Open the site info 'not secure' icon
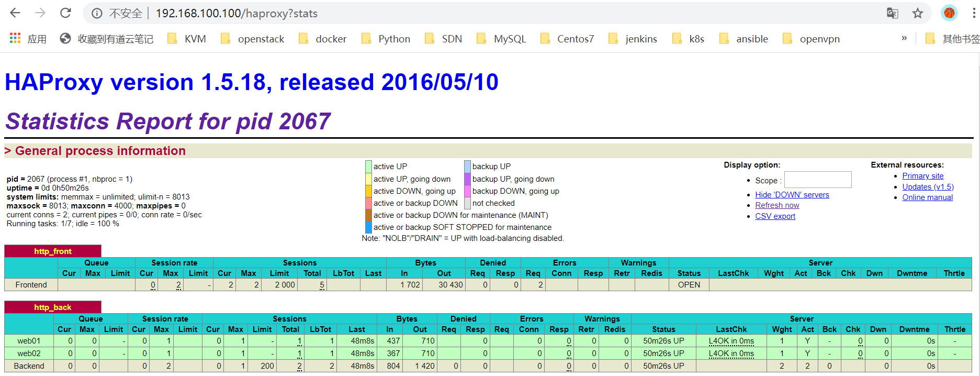Image resolution: width=980 pixels, height=376 pixels. 97,14
